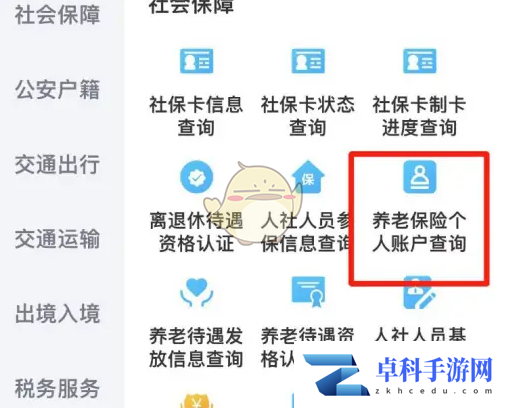Select 社会保障 in the left sidebar
The width and height of the screenshot is (506, 408).
pyautogui.click(x=57, y=15)
